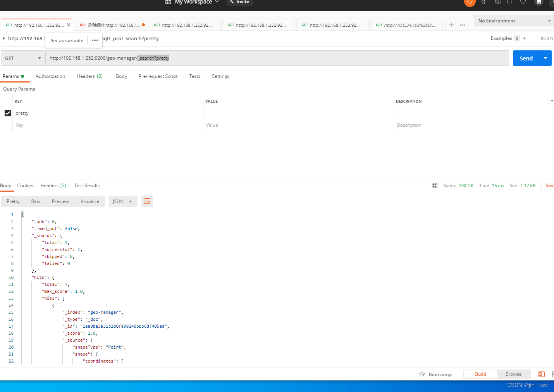Open the GET method dropdown
The image size is (554, 392).
(x=23, y=58)
